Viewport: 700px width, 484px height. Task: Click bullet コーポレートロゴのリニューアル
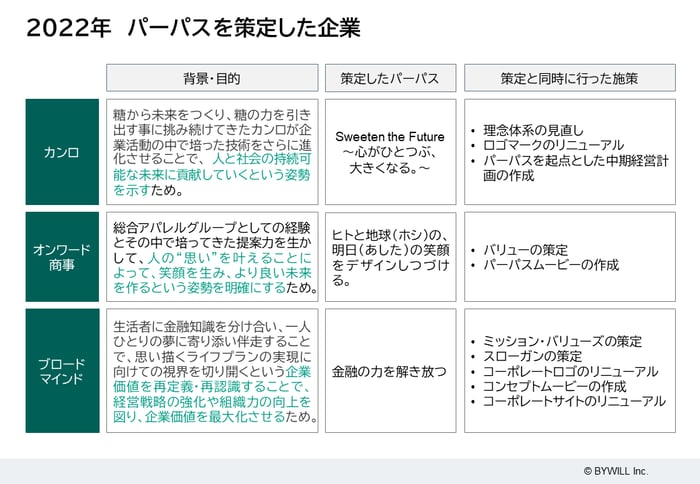570,371
